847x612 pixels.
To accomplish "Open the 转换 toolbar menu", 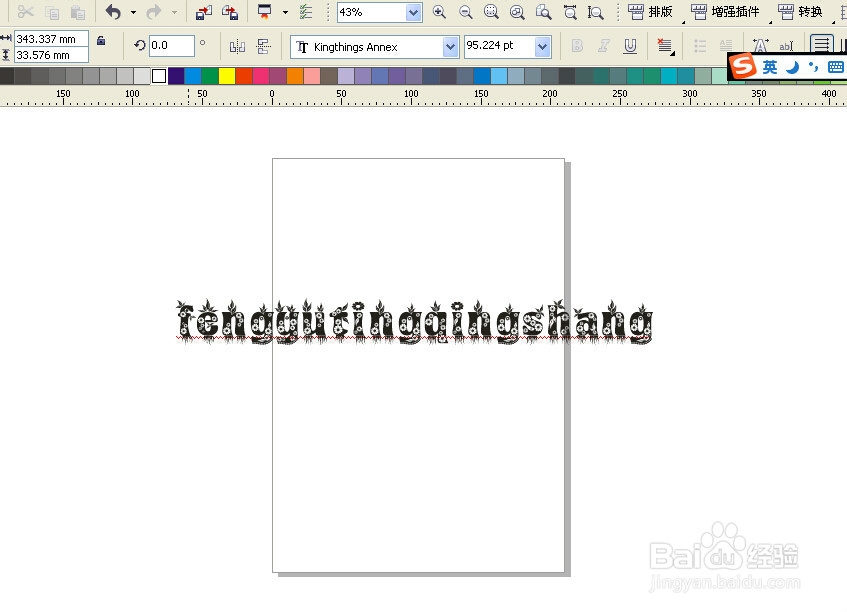I will click(800, 12).
